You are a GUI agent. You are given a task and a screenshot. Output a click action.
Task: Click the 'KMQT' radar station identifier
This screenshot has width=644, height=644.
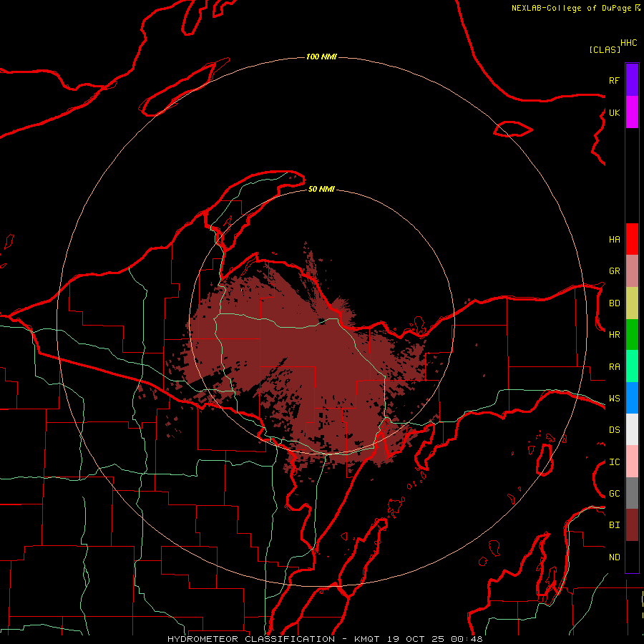click(366, 639)
